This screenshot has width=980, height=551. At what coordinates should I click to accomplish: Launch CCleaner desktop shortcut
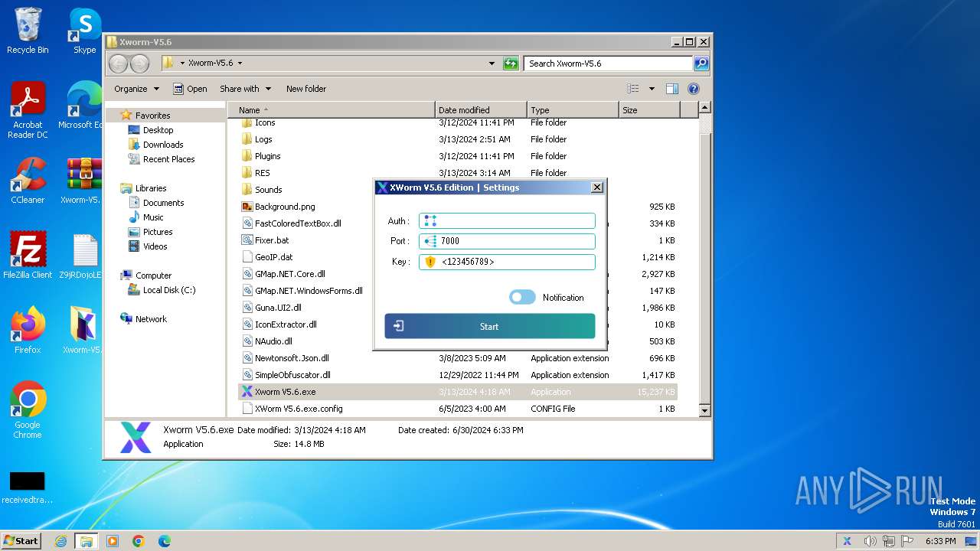28,181
